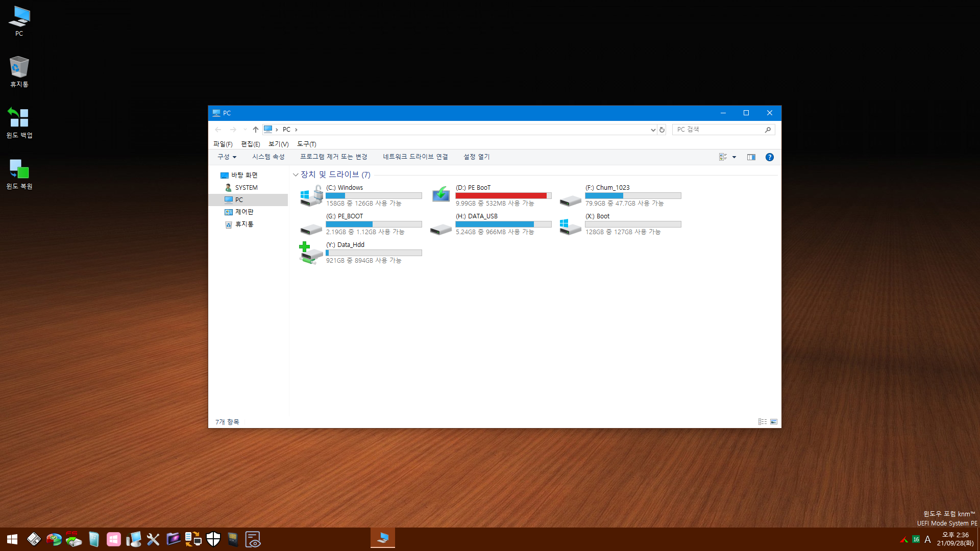Click 네트워크 드라이브 연결
The image size is (980, 551).
point(415,157)
